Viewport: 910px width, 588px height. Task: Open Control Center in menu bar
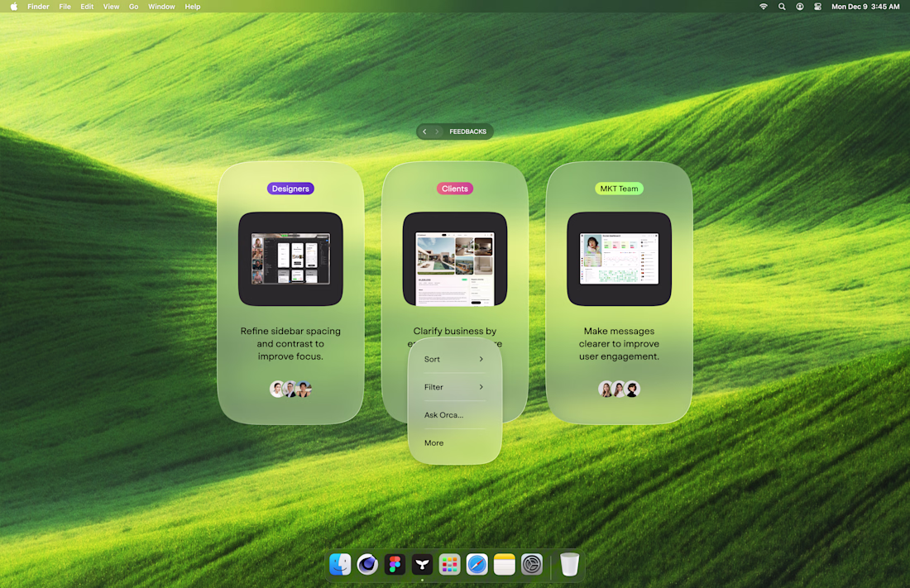tap(817, 7)
